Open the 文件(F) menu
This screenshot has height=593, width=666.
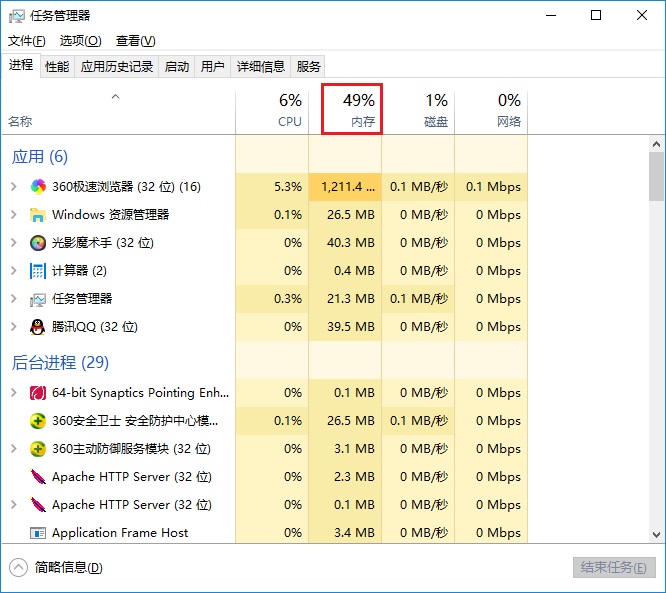(27, 41)
